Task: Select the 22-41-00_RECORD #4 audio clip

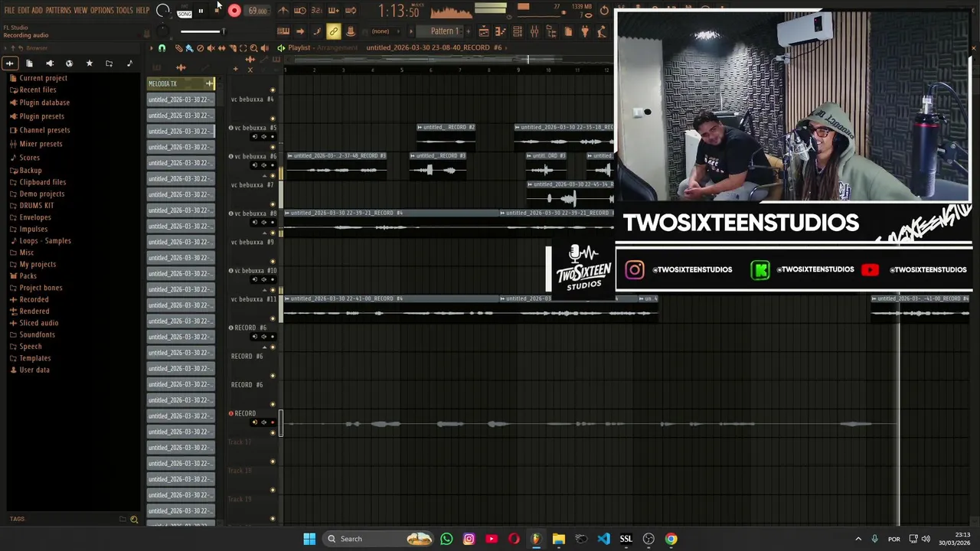Action: (390, 308)
